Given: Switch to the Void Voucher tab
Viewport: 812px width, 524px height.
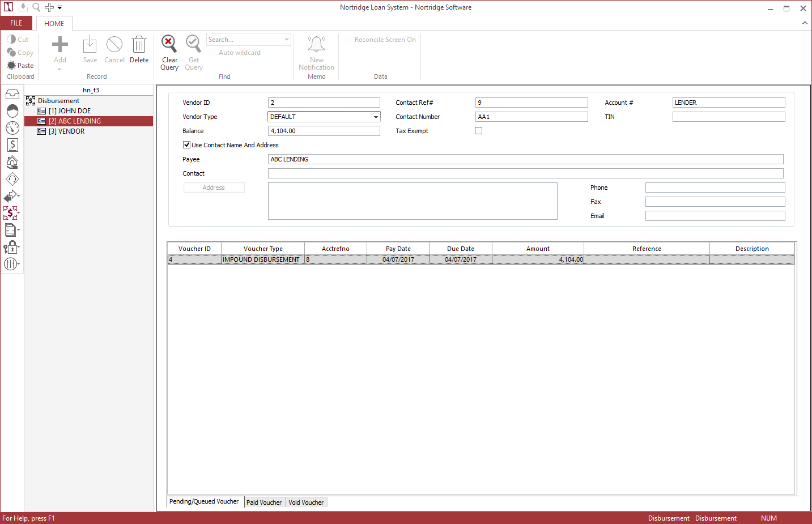Looking at the screenshot, I should [306, 502].
